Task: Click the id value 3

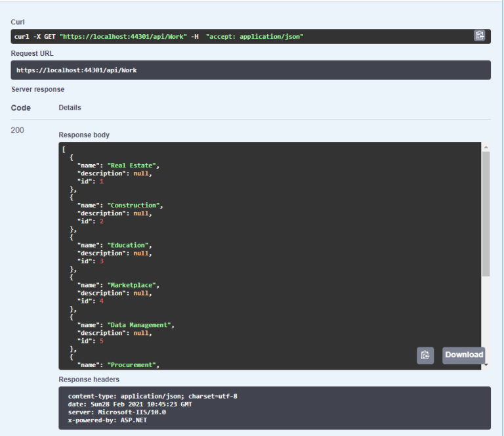Action: [102, 261]
